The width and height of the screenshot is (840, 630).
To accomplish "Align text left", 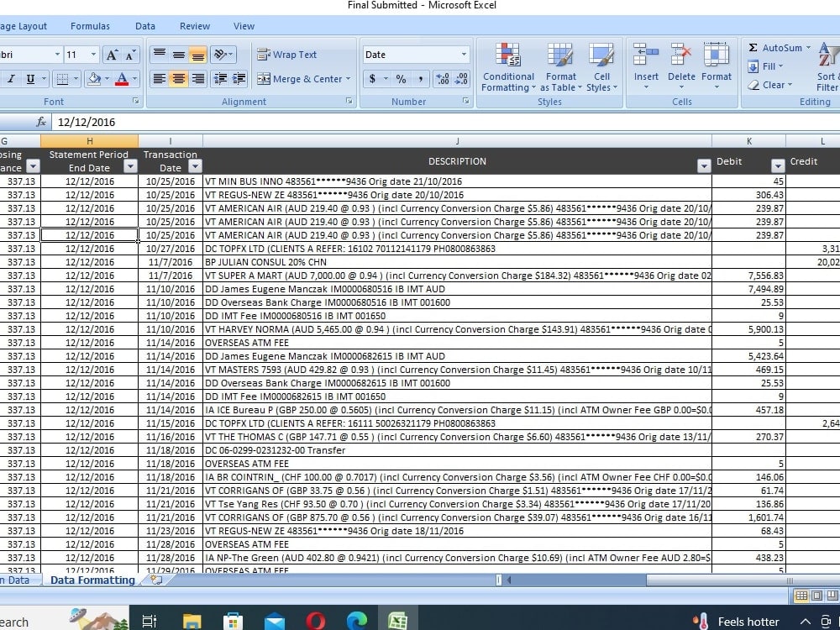I will (x=159, y=79).
